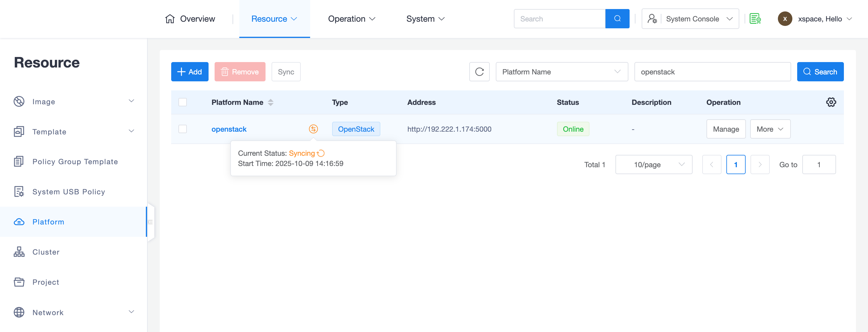Click the Go to page input
The width and height of the screenshot is (868, 332).
click(x=818, y=165)
